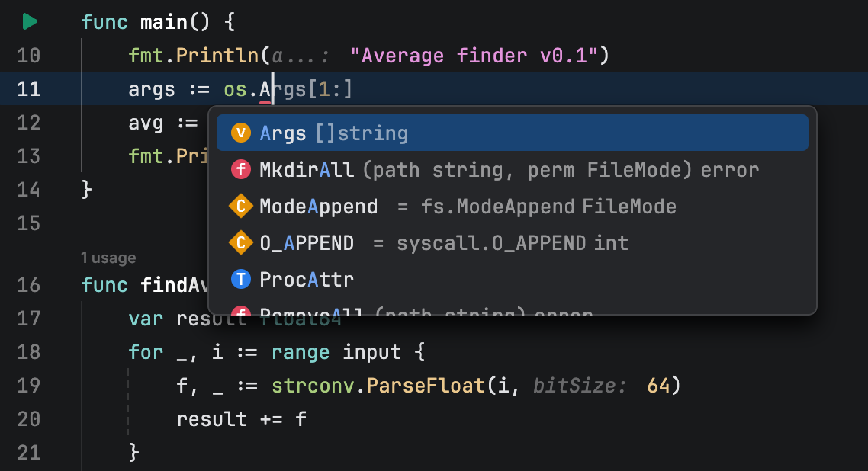Select ProcAttr from suggestions
Screen dimensions: 868x471
(x=305, y=279)
